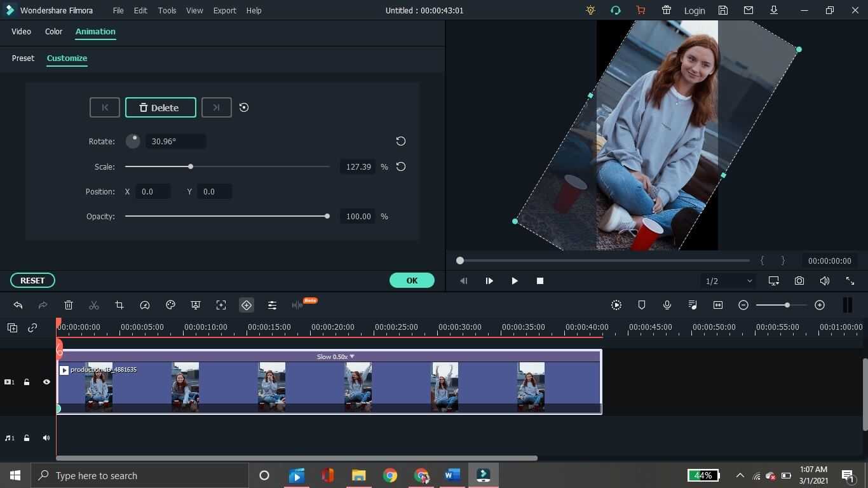The width and height of the screenshot is (868, 488).
Task: Open the Export menu
Action: [x=224, y=10]
